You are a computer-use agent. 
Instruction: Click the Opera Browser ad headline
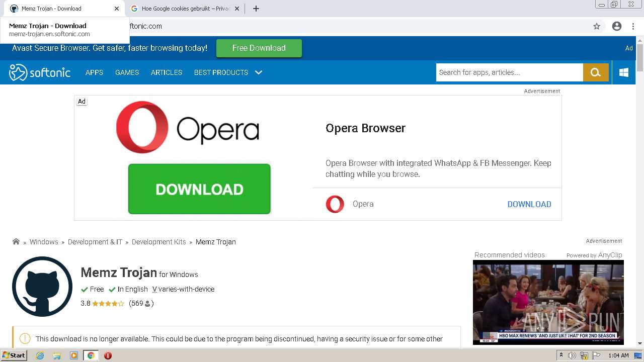(x=365, y=128)
